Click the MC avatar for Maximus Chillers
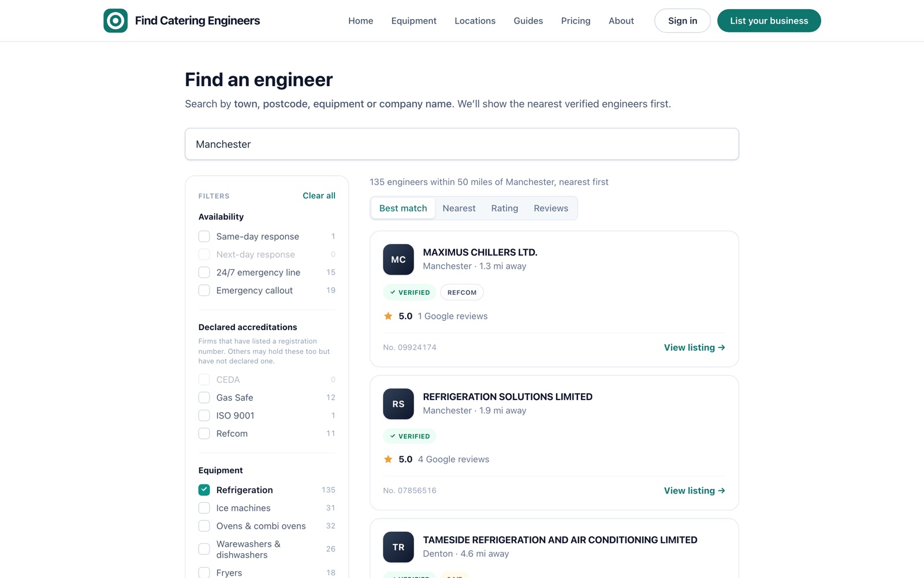This screenshot has height=578, width=924. (398, 260)
